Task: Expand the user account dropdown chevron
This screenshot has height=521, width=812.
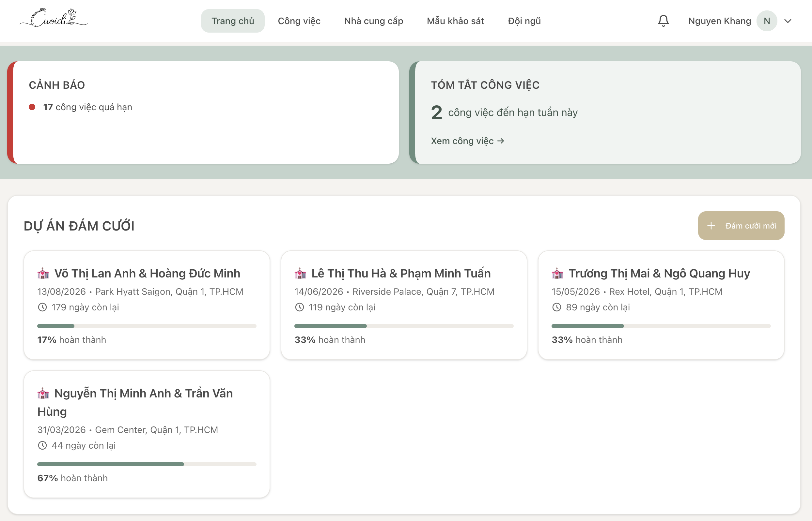Action: click(788, 21)
